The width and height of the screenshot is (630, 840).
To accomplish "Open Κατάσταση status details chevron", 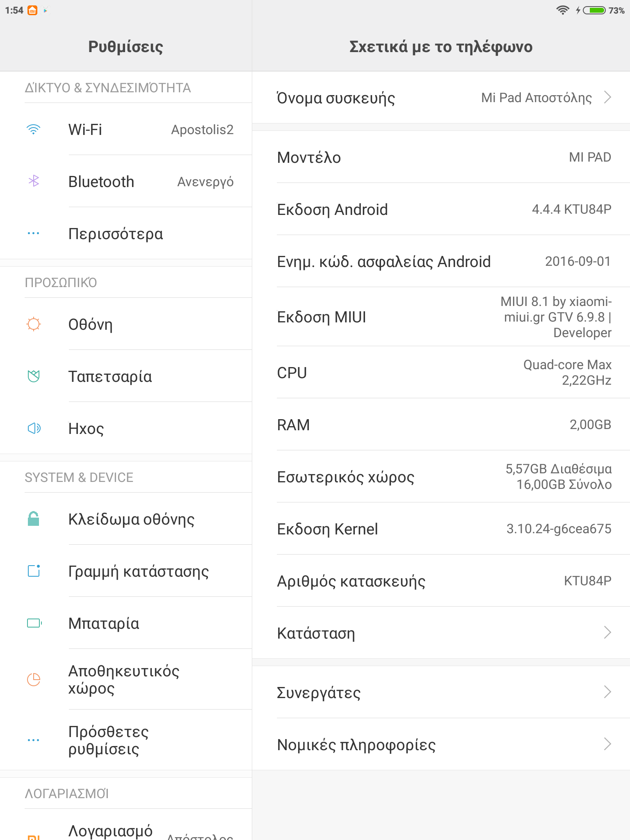I will [x=607, y=632].
